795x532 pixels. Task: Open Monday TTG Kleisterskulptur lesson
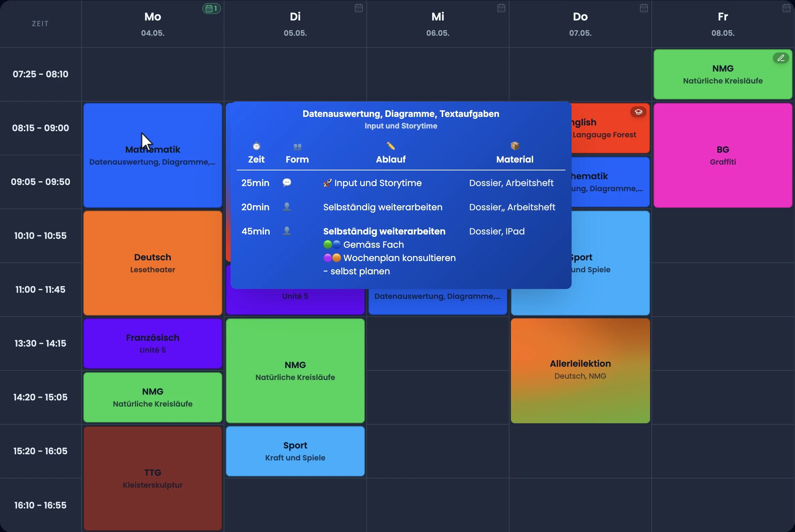tap(153, 478)
